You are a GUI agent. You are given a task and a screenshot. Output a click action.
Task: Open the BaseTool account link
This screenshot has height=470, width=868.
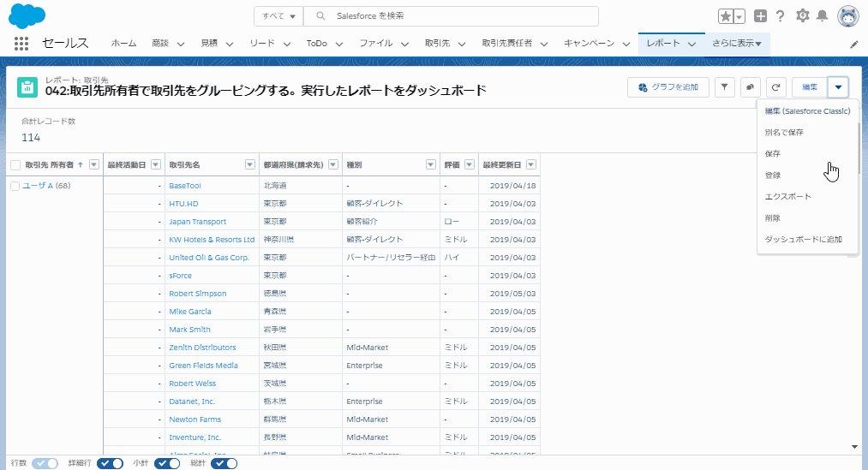click(185, 186)
